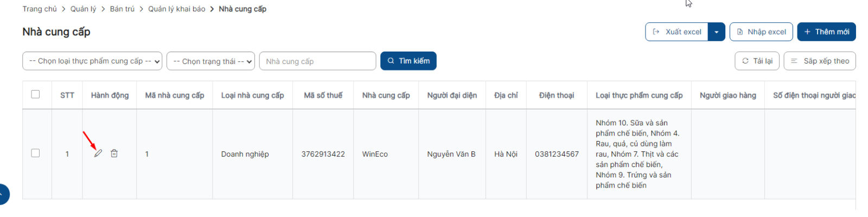The height and width of the screenshot is (217, 868).
Task: Toggle the select-all checkbox in table header
Action: point(36,94)
